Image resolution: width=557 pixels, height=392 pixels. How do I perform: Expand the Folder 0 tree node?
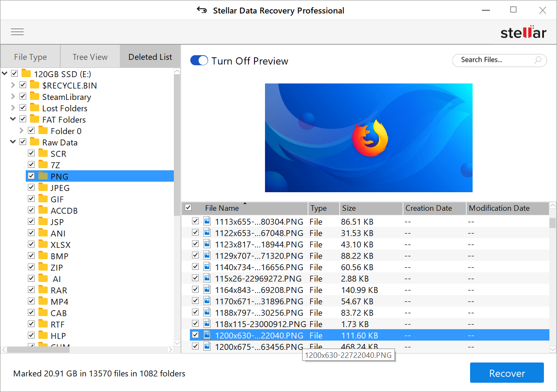click(x=22, y=131)
